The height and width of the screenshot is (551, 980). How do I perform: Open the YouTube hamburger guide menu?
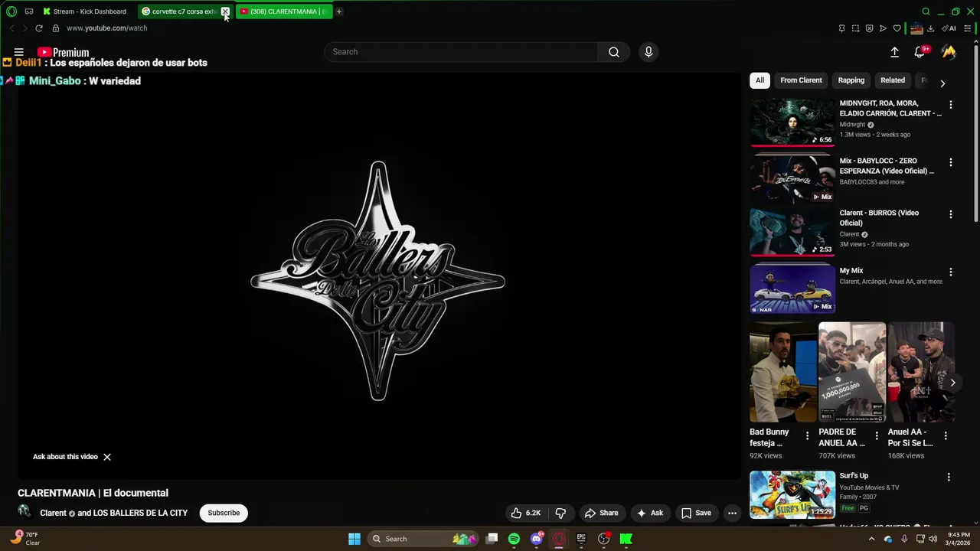click(19, 52)
